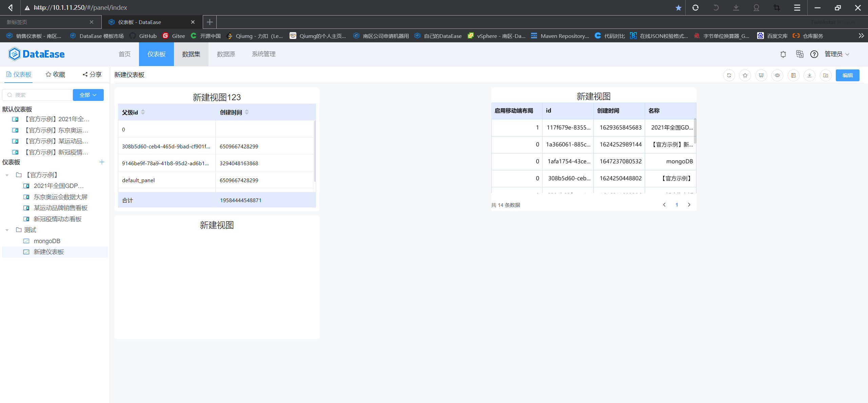Collapse the 测试 folder
Viewport: 868px width, 403px height.
[x=7, y=230]
